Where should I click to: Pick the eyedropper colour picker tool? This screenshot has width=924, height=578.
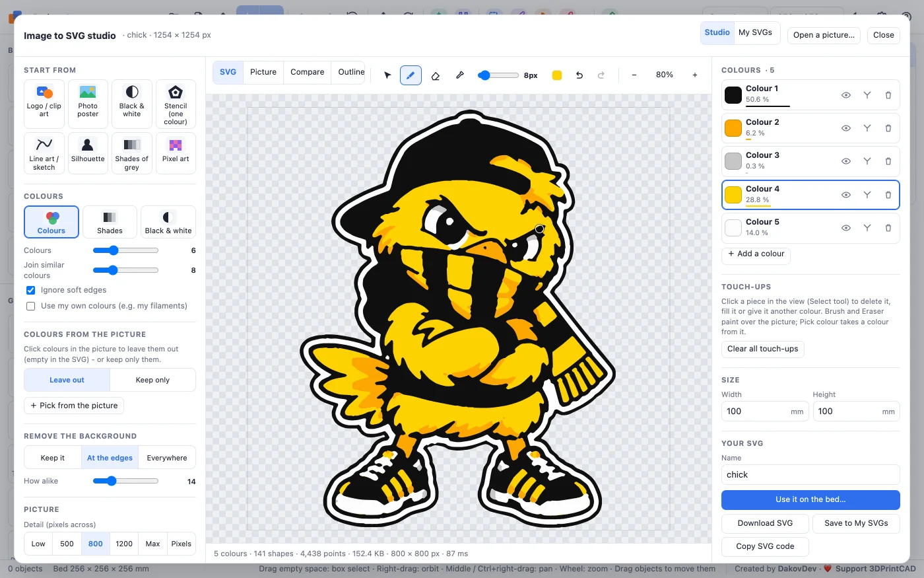(460, 75)
